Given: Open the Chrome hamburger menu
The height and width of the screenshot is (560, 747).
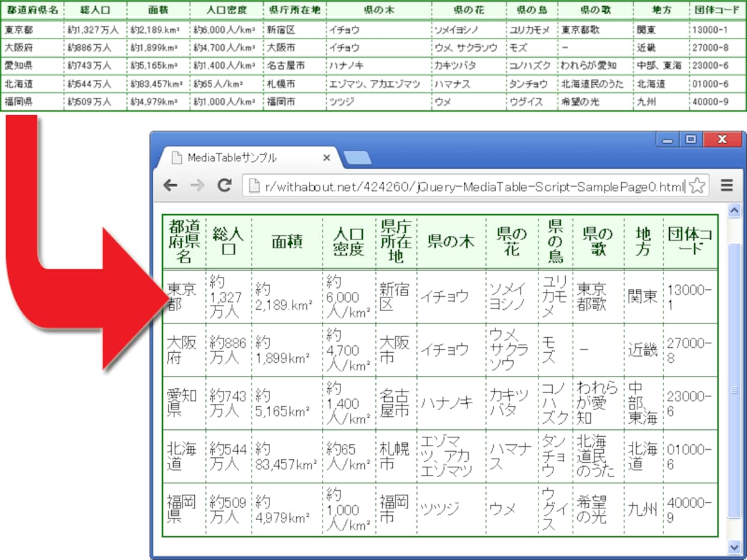Looking at the screenshot, I should click(x=726, y=185).
